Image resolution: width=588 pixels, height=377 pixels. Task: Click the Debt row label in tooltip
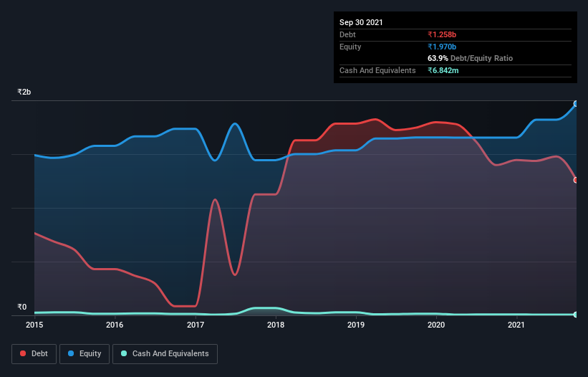(347, 34)
